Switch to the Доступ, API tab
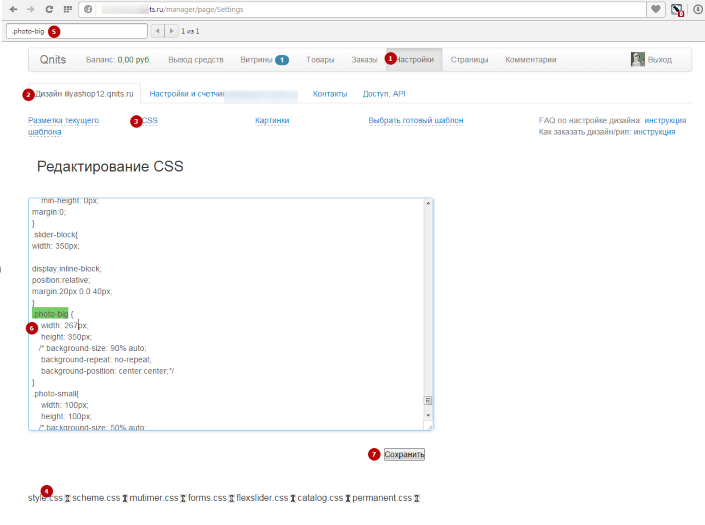Image resolution: width=705 pixels, height=525 pixels. pyautogui.click(x=384, y=94)
